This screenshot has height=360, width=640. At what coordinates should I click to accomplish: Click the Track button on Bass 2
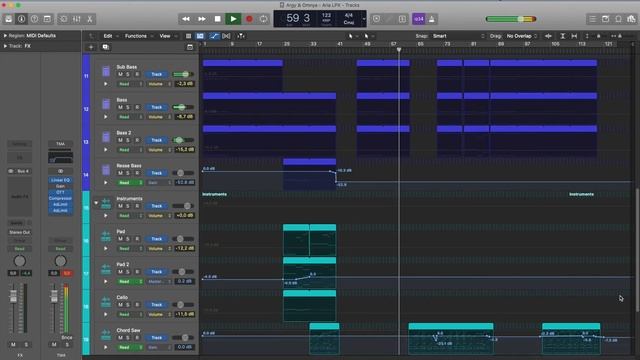[x=157, y=140]
